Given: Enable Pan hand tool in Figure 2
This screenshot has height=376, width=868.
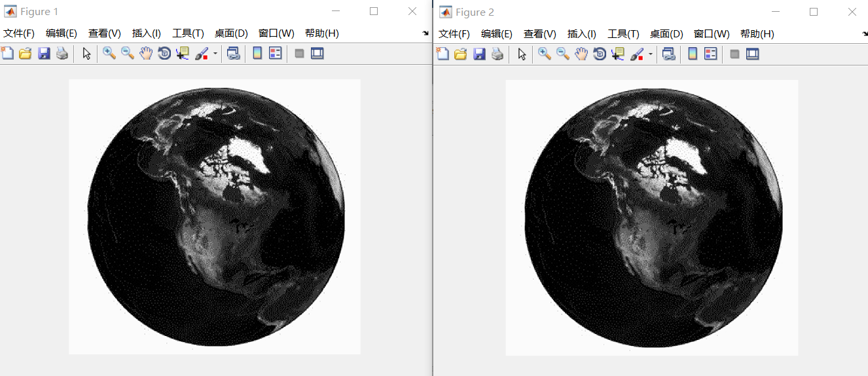Looking at the screenshot, I should [x=581, y=54].
